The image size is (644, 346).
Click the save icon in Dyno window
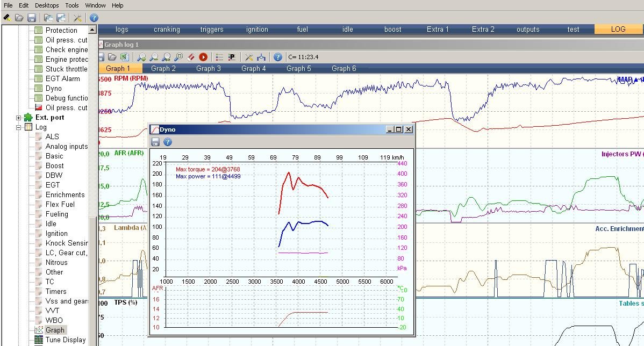(155, 142)
